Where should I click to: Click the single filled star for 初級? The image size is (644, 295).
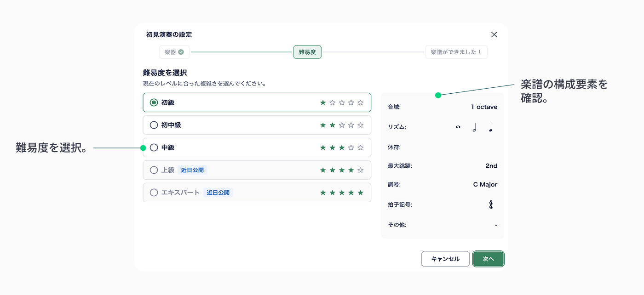click(323, 102)
